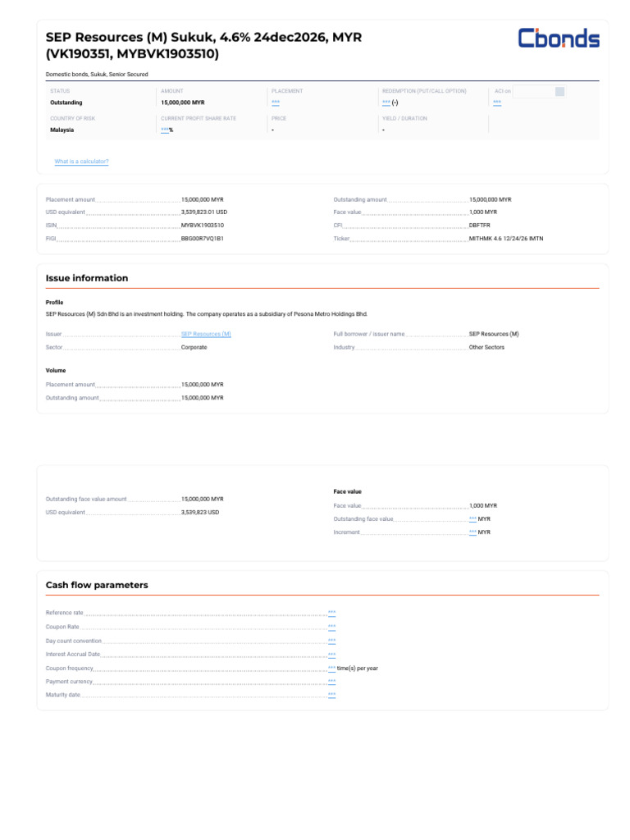Open the ACI date calendar icon

[559, 92]
